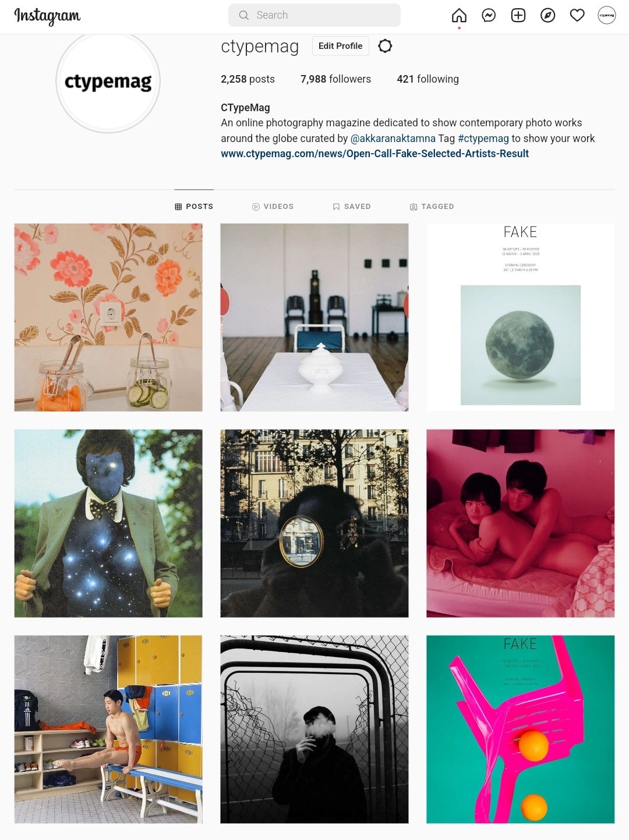The image size is (629, 840).
Task: Open the ctypemag.com Open Call link
Action: [x=374, y=154]
